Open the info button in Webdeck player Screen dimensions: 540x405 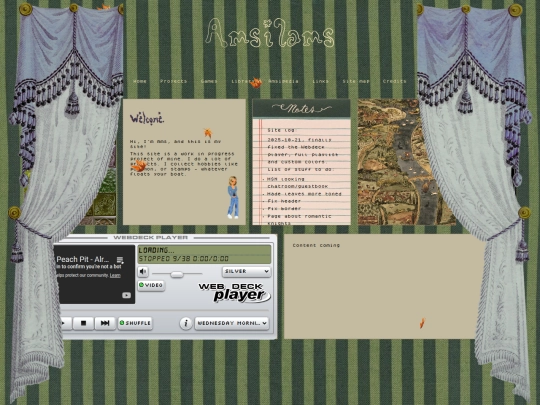click(x=186, y=323)
